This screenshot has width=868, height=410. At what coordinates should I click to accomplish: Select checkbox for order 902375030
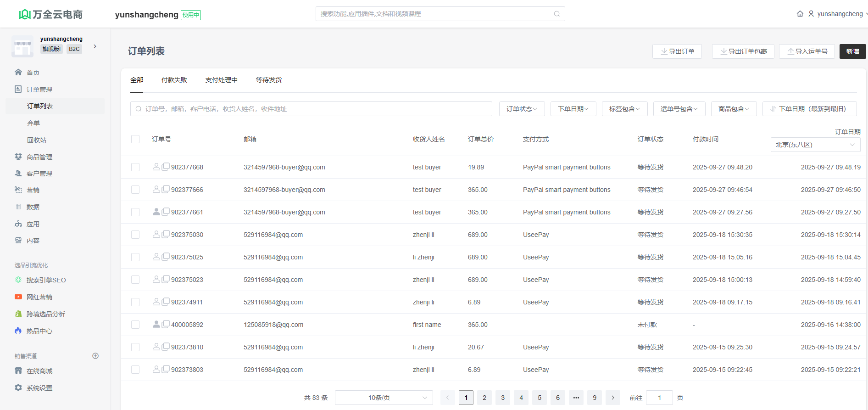135,235
